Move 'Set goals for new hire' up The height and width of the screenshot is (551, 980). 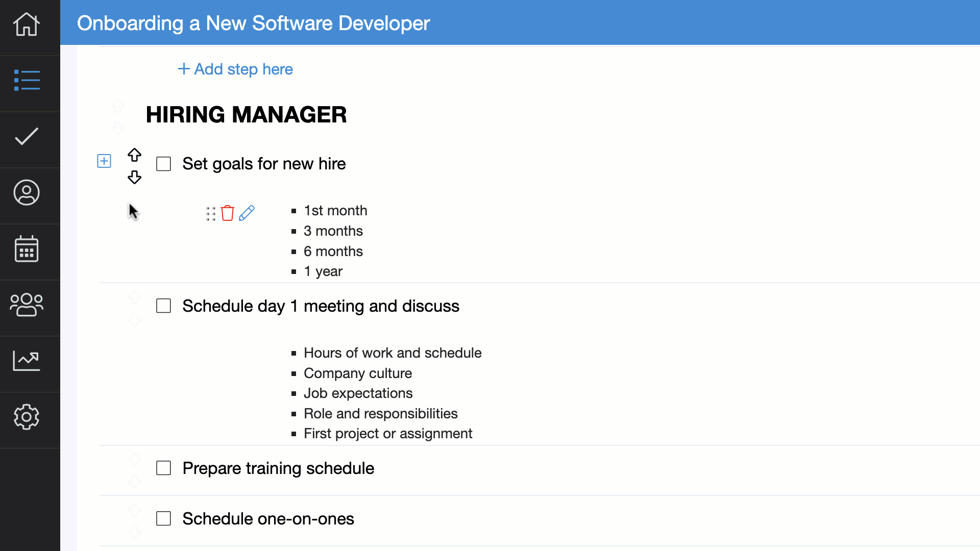(134, 155)
